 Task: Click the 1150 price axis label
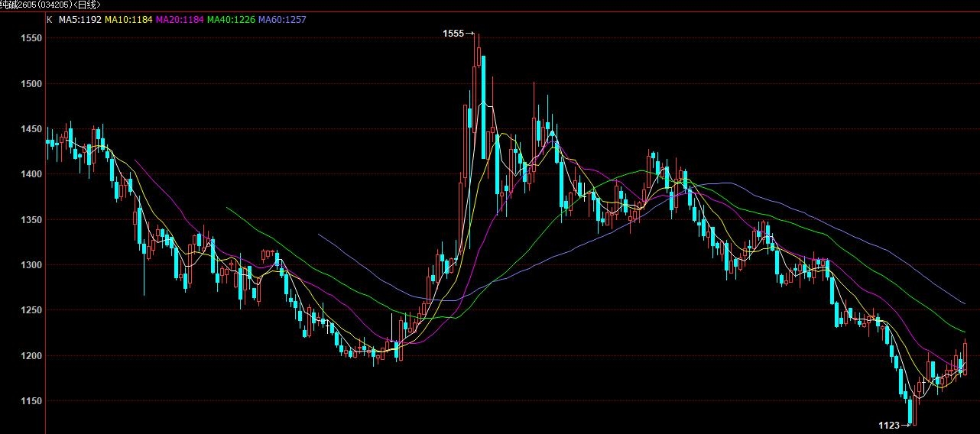[x=32, y=401]
